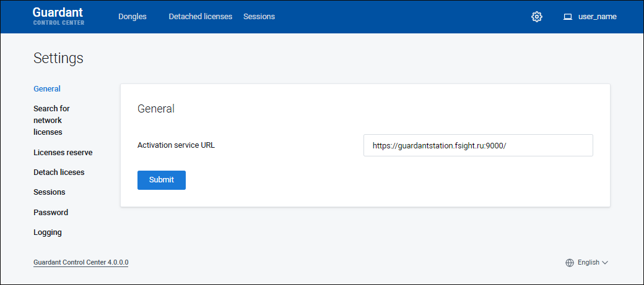644x285 pixels.
Task: Go to Detached licenses page
Action: (200, 17)
